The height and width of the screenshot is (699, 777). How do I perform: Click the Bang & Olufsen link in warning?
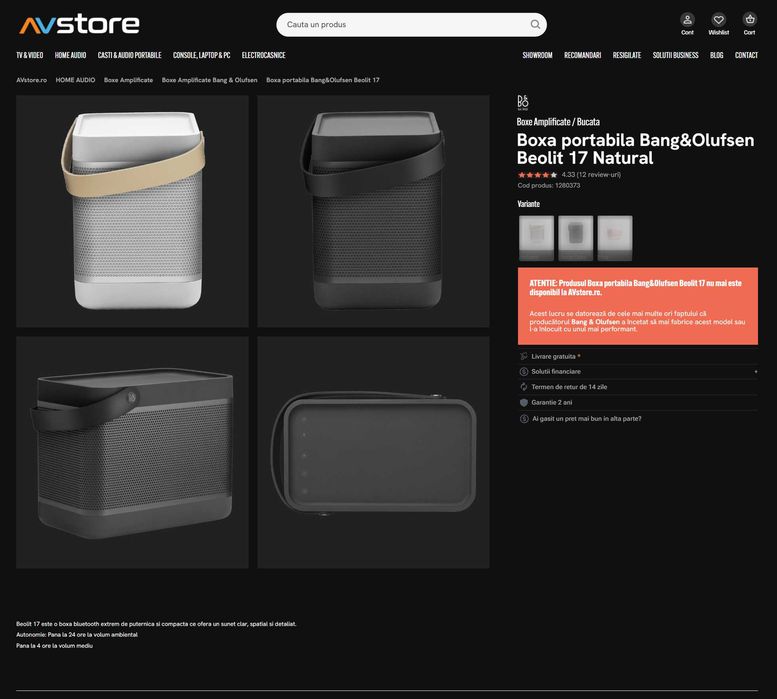tap(595, 322)
